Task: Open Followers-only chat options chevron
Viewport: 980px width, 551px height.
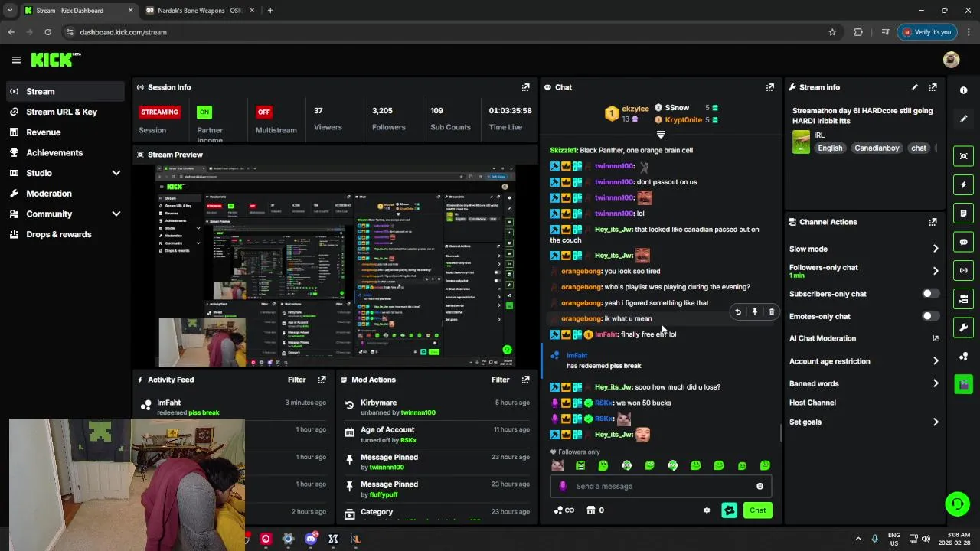Action: tap(935, 271)
